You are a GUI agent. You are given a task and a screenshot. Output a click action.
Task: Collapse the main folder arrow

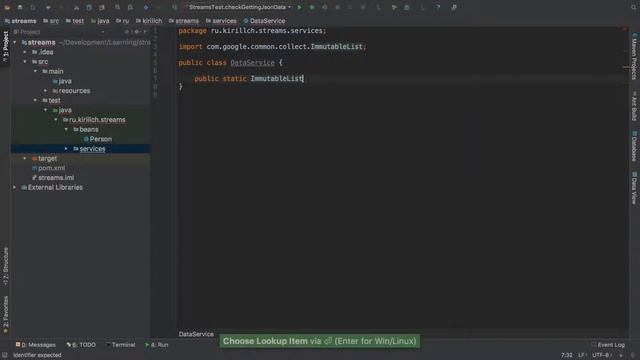36,71
